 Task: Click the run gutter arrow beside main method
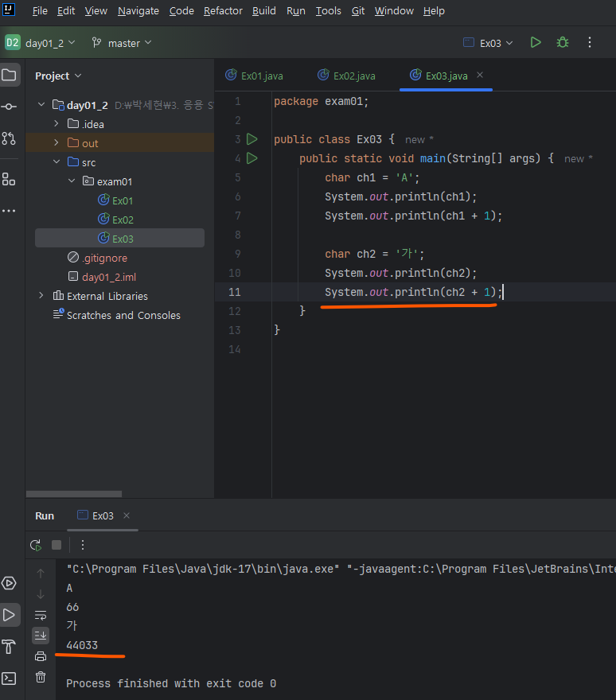252,158
